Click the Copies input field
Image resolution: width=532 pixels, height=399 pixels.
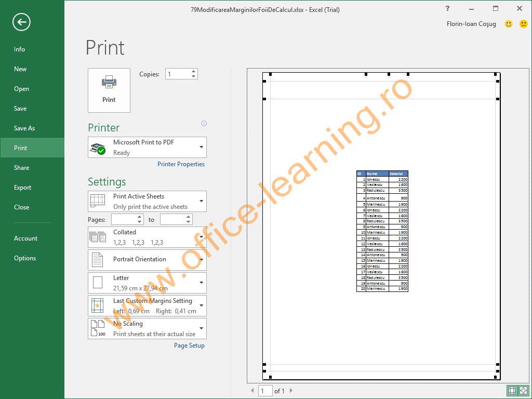point(178,74)
